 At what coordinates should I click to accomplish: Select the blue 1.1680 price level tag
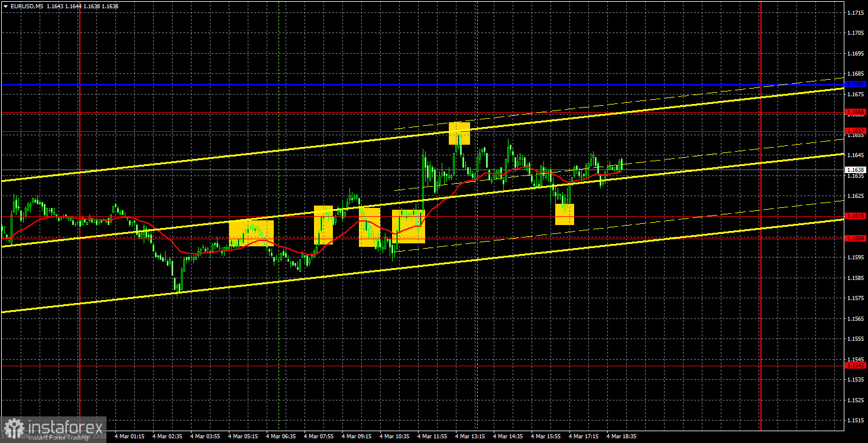pyautogui.click(x=856, y=84)
